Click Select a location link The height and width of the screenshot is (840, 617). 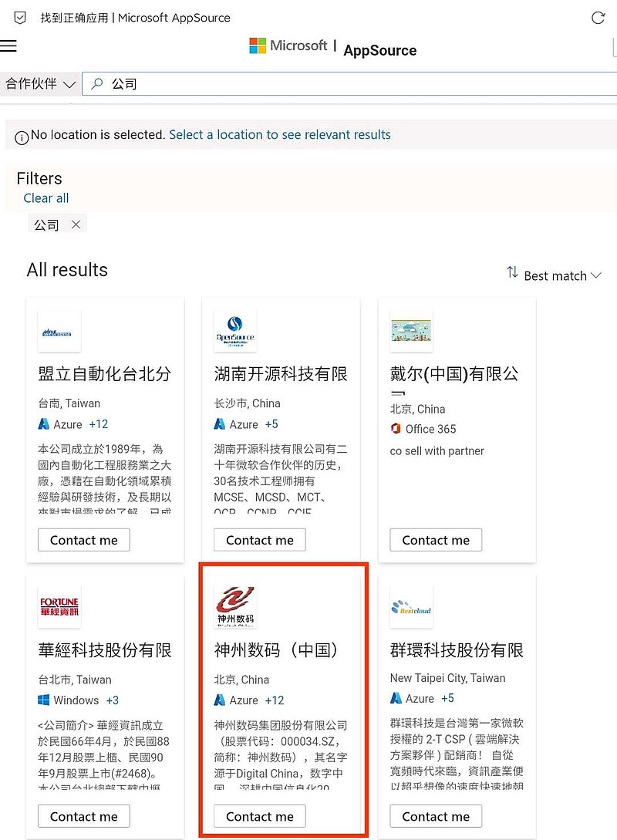tap(280, 135)
